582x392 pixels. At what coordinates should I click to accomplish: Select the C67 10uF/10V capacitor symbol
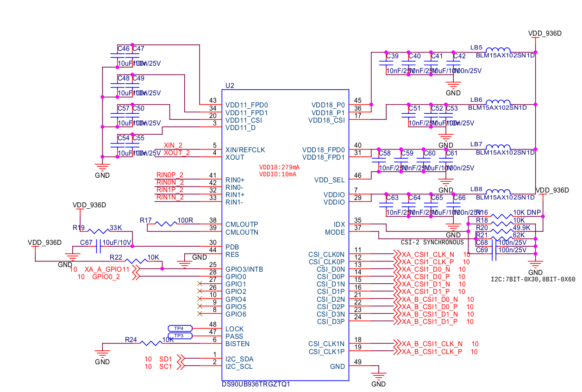[x=98, y=246]
